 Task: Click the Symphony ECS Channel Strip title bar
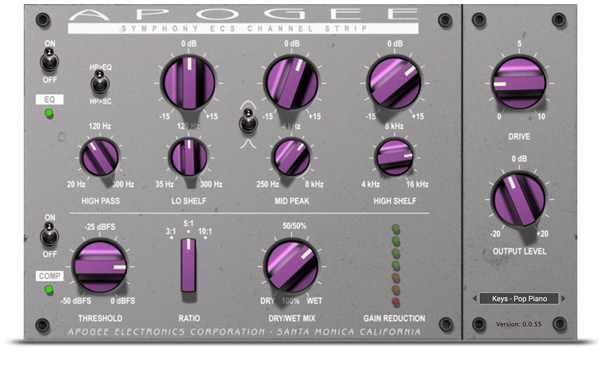(243, 29)
